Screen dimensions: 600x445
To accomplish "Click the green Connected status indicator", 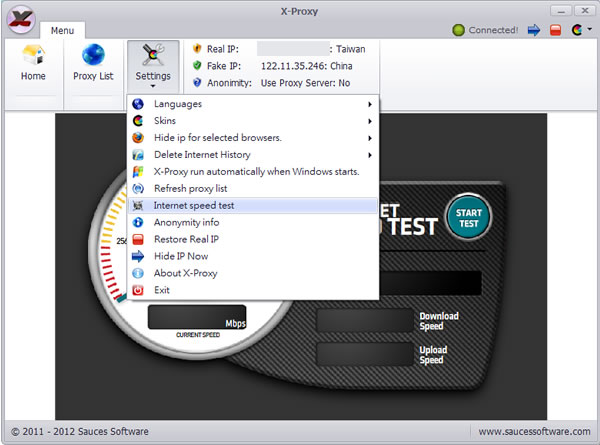I will pyautogui.click(x=458, y=30).
